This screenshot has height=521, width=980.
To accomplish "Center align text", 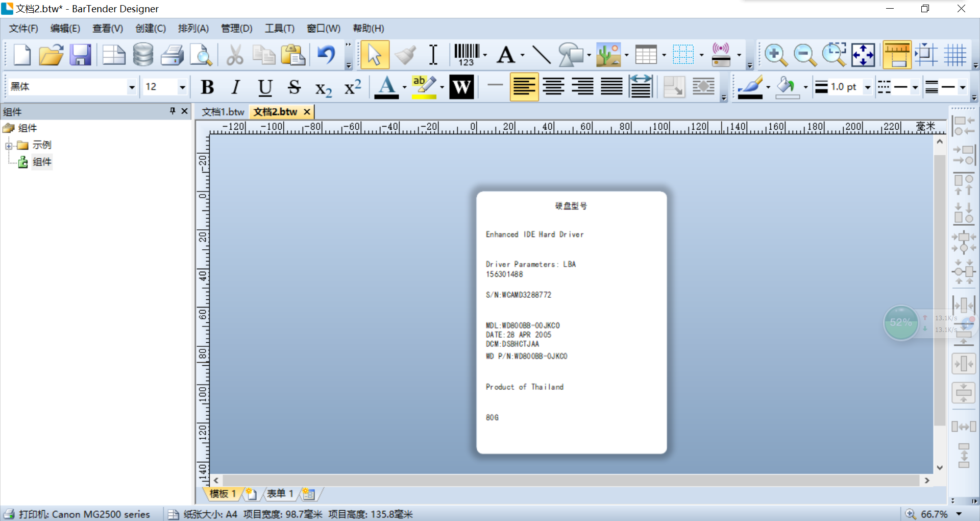I will pos(553,87).
